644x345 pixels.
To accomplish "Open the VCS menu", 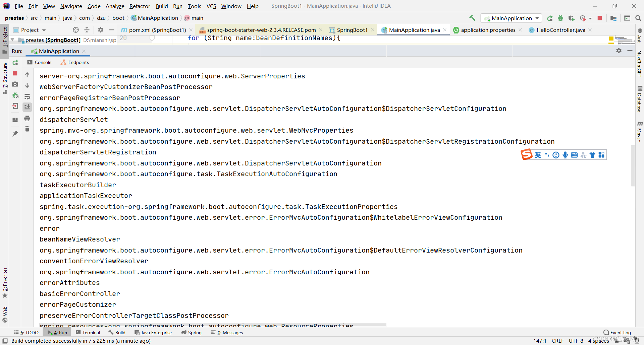I will [x=211, y=6].
